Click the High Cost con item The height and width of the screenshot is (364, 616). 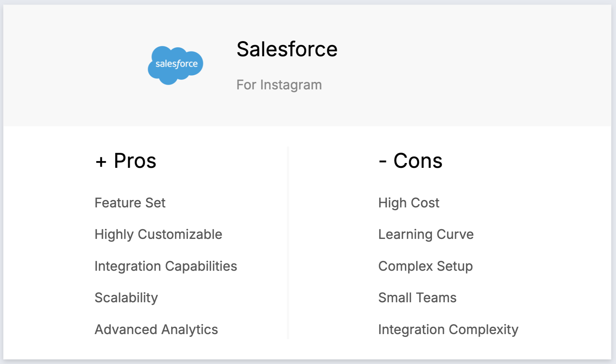click(x=408, y=203)
